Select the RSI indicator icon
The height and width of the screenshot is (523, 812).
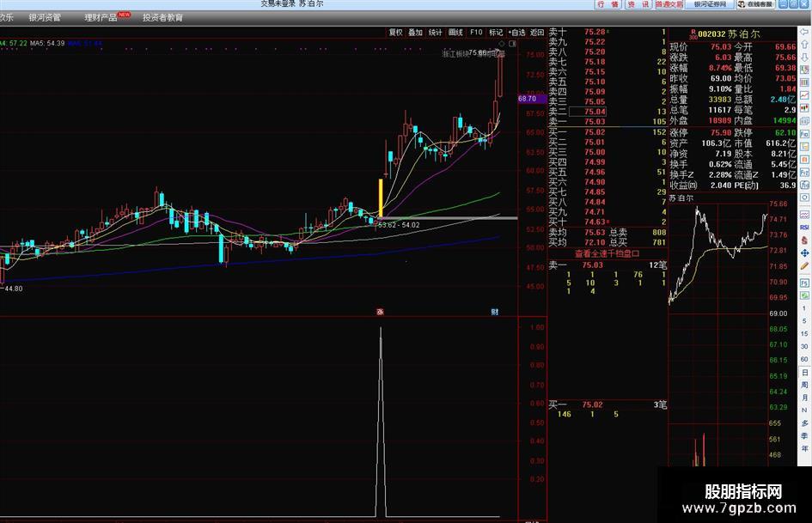[804, 228]
